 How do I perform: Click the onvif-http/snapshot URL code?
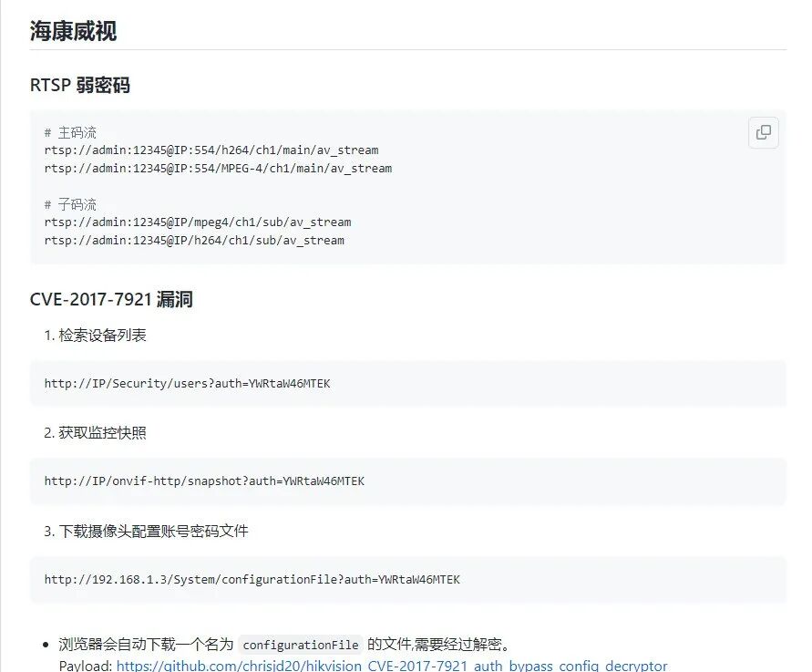click(204, 481)
